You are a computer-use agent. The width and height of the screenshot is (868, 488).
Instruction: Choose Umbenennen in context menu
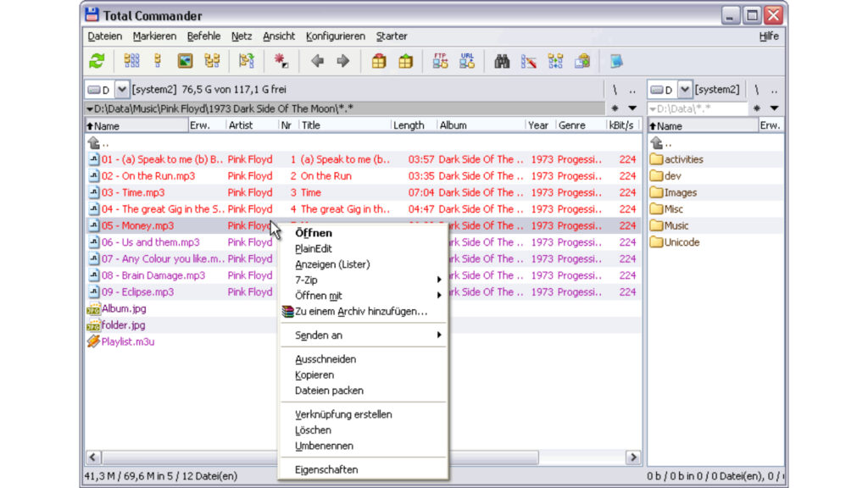(x=363, y=446)
